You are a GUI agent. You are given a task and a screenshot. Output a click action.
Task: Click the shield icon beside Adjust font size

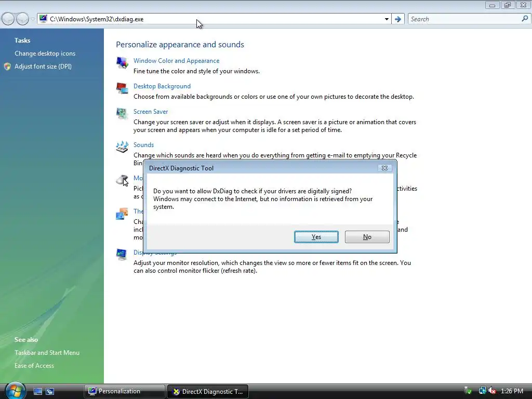coord(7,66)
